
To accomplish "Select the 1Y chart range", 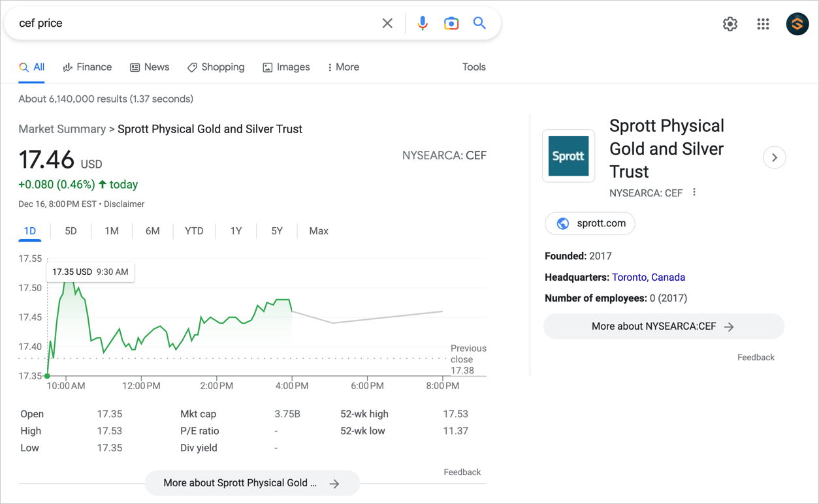I will (236, 231).
